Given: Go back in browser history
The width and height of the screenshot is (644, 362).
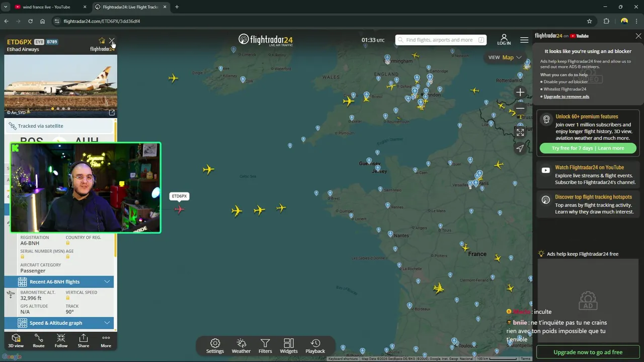Looking at the screenshot, I should (7, 21).
